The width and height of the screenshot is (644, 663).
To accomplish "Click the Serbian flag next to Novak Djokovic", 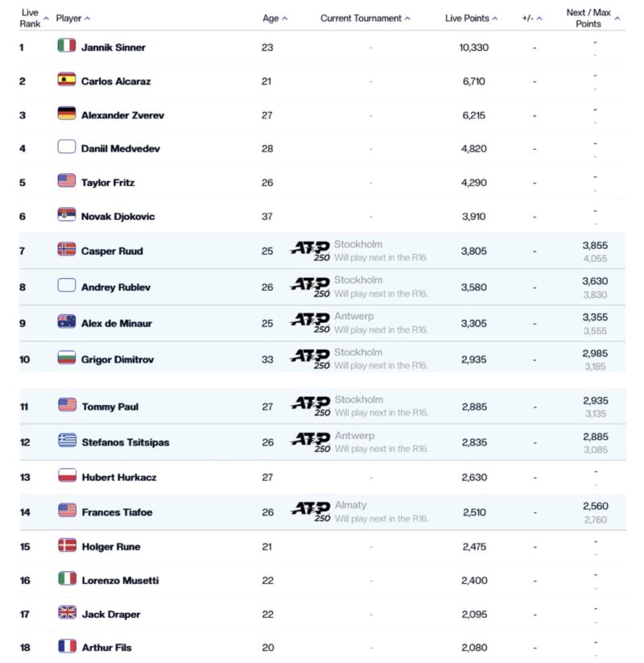I will pos(66,214).
